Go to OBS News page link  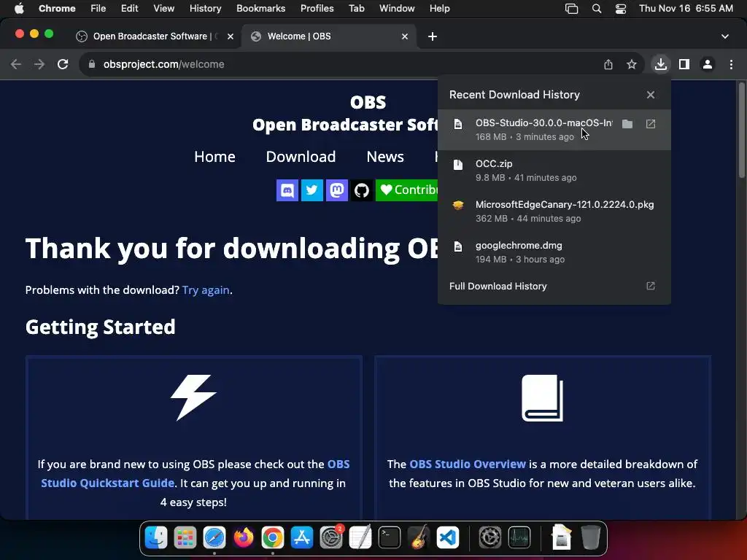coord(385,157)
